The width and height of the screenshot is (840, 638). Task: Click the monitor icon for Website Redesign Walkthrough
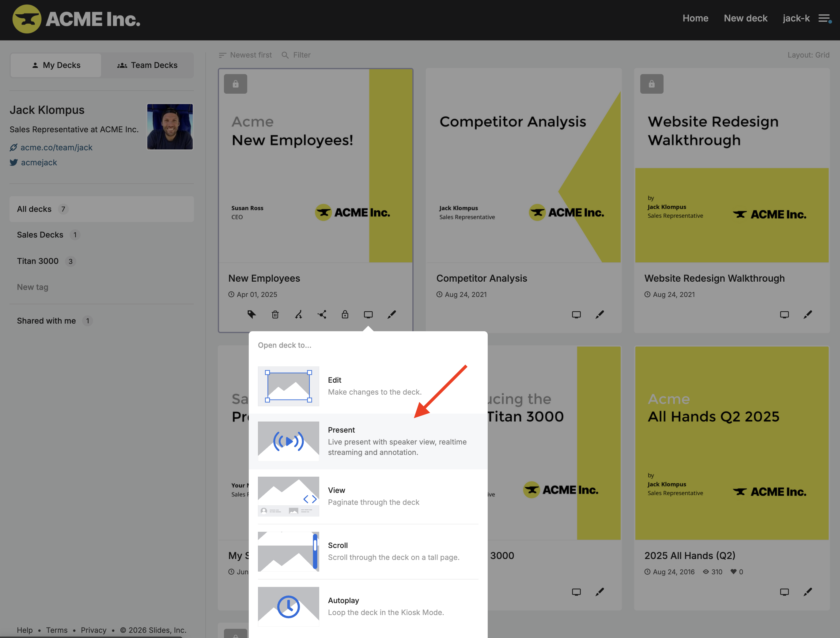click(x=785, y=314)
